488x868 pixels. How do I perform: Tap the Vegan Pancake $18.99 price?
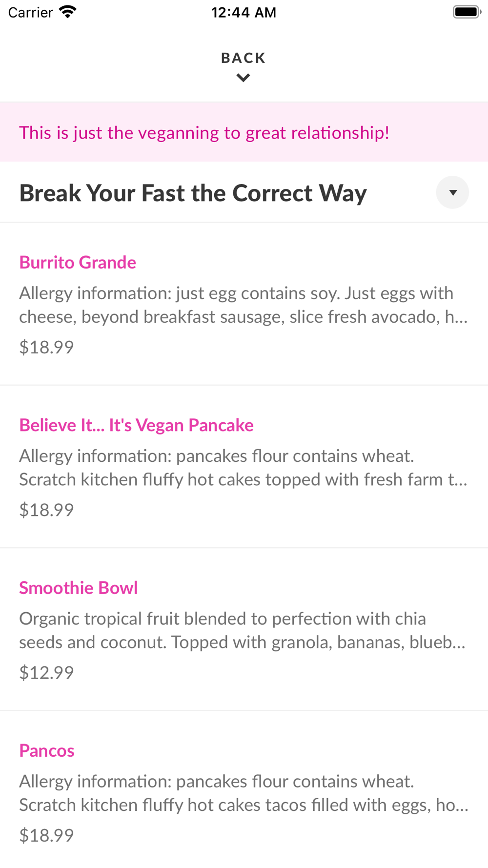coord(46,510)
